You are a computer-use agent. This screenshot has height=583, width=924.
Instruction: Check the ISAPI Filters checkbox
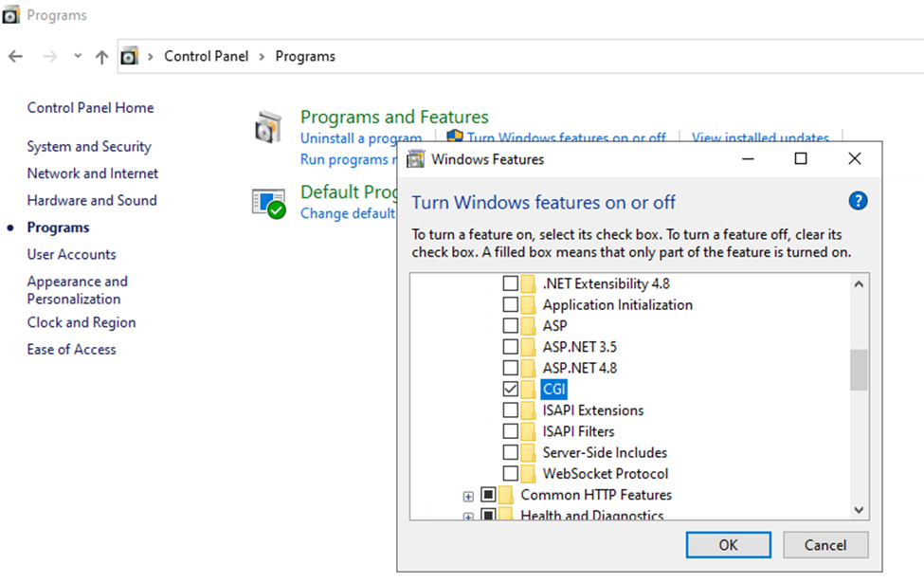pos(510,431)
